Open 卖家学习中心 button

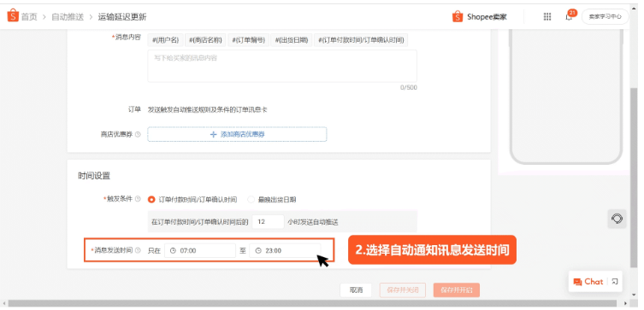(x=605, y=17)
